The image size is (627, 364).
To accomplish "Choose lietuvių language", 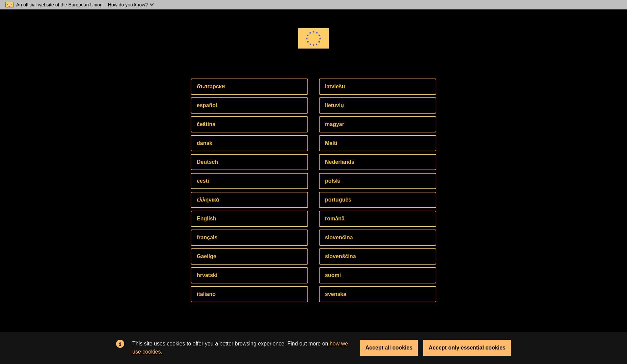I will pos(378,105).
